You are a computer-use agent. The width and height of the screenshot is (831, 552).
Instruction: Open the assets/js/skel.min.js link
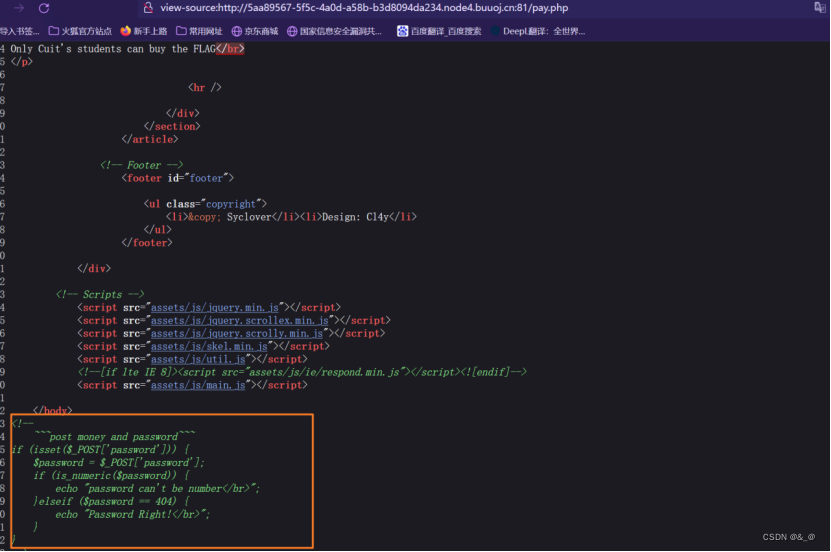(x=209, y=346)
